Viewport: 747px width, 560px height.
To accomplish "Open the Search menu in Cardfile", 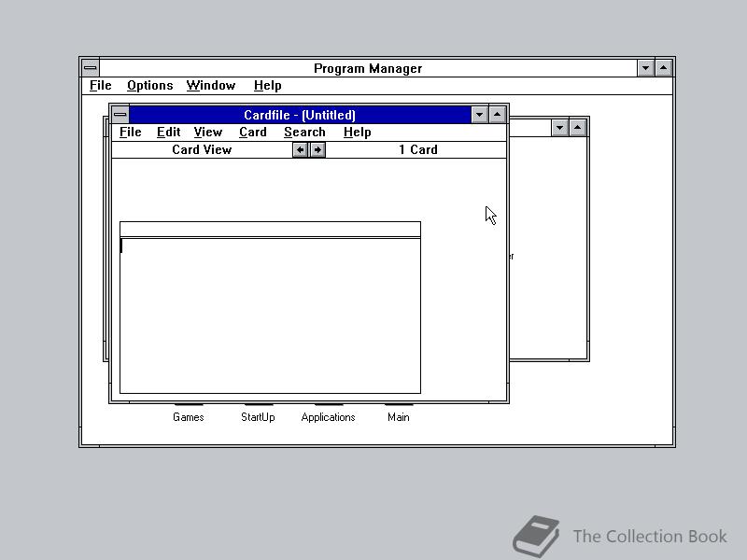I will point(304,132).
